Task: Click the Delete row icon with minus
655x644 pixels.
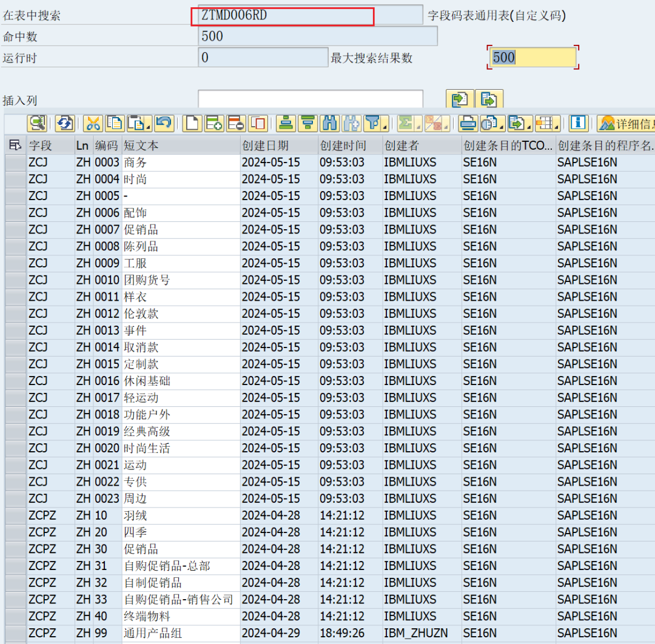Action: [x=235, y=124]
